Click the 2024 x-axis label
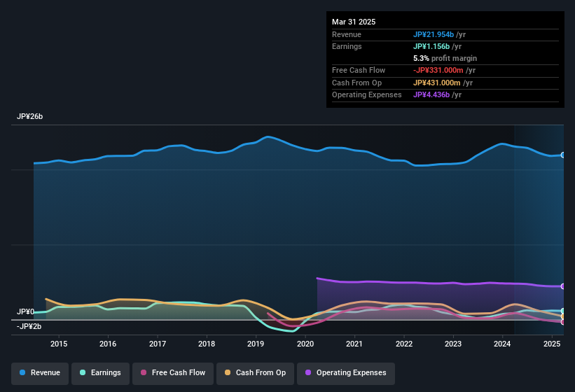Viewport: 575px width, 392px height. [502, 344]
